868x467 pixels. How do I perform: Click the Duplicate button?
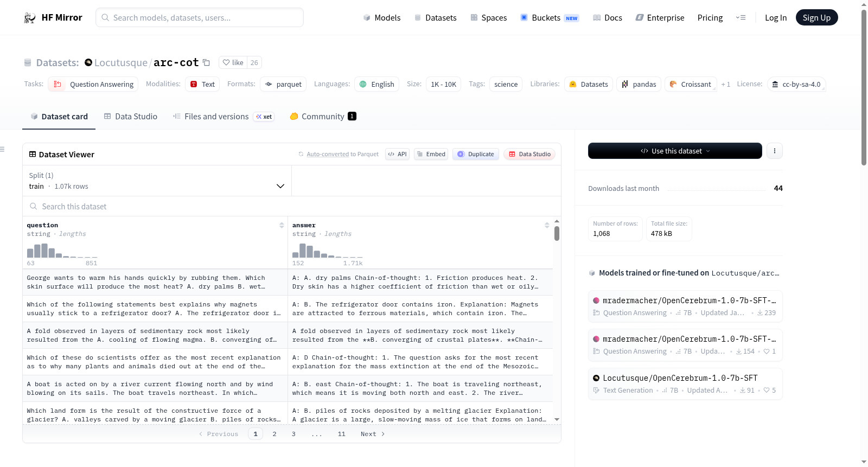[476, 154]
